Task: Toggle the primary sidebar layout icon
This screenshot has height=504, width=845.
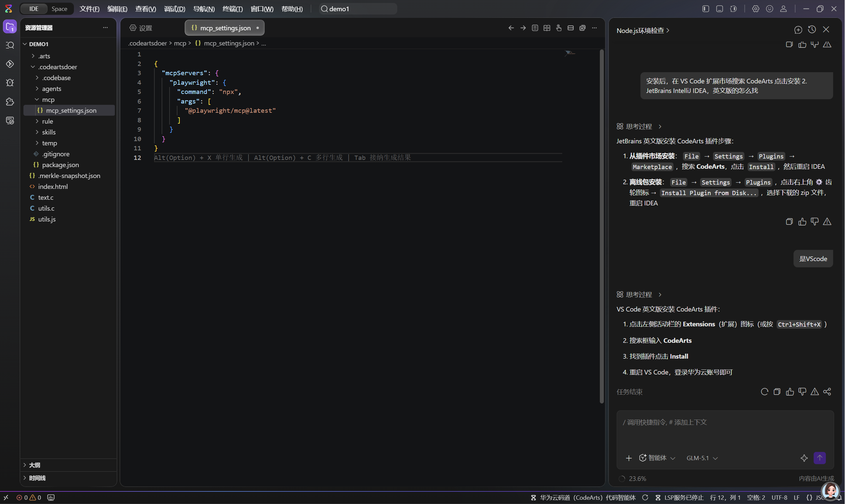Action: point(706,9)
